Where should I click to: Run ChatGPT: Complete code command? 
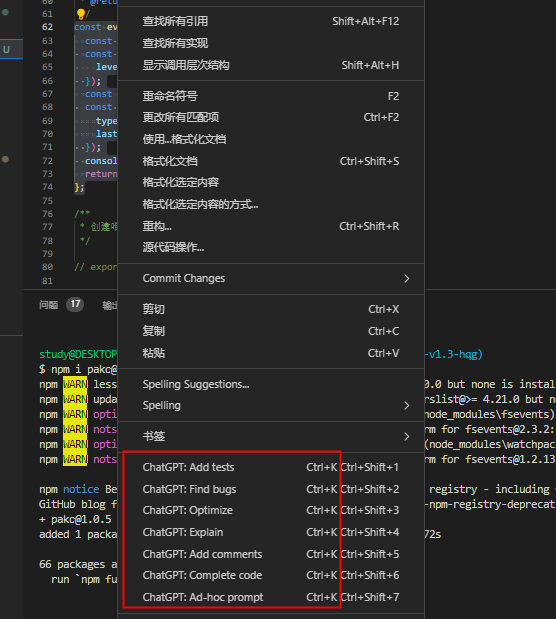pyautogui.click(x=271, y=576)
